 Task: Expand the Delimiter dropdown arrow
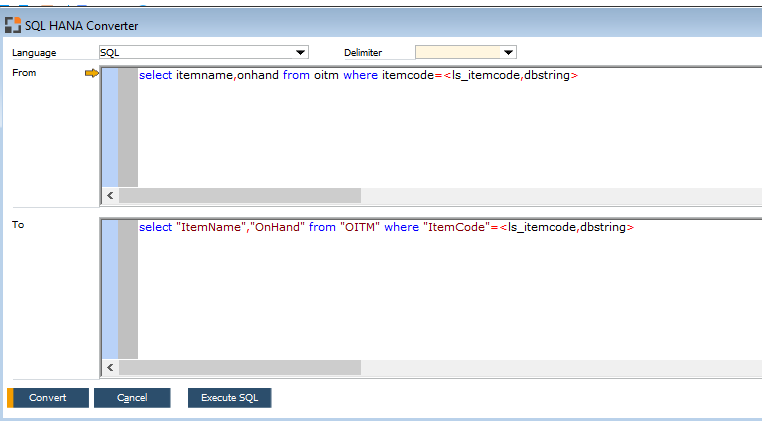[508, 53]
